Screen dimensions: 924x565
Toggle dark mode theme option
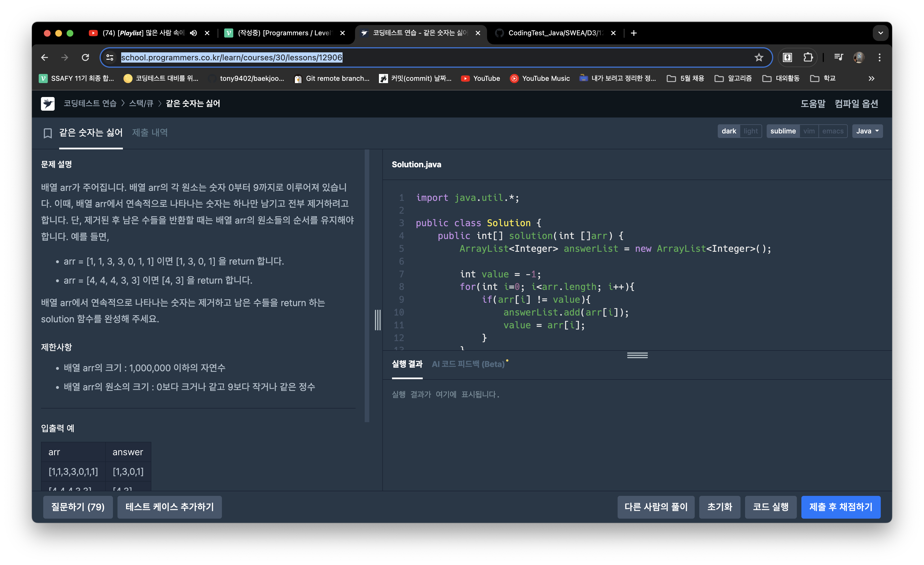[728, 131]
